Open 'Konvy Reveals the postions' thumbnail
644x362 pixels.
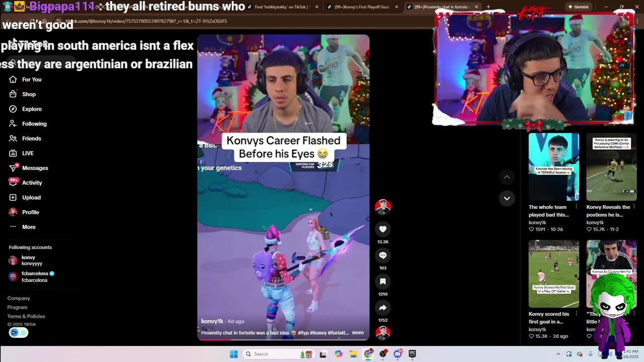pos(611,167)
